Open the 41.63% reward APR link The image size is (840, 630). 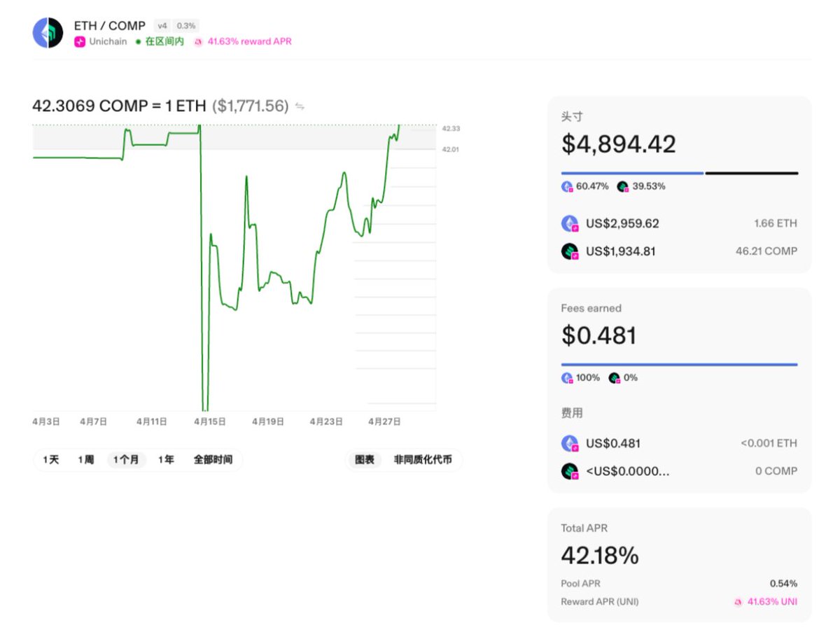pyautogui.click(x=249, y=41)
